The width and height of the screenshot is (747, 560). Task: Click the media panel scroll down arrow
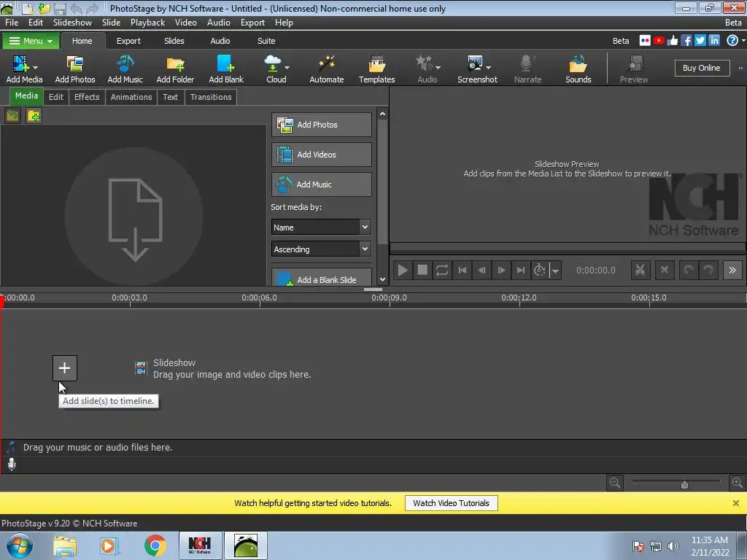[382, 279]
